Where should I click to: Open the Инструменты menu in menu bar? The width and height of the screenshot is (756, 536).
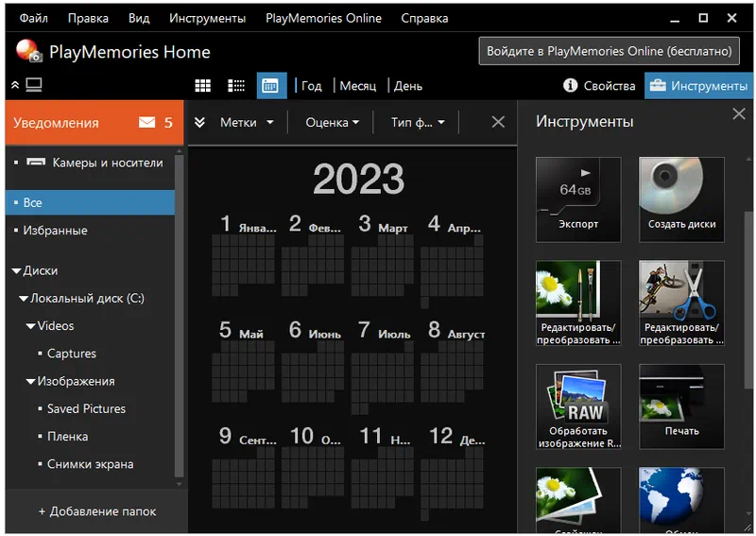(x=207, y=18)
